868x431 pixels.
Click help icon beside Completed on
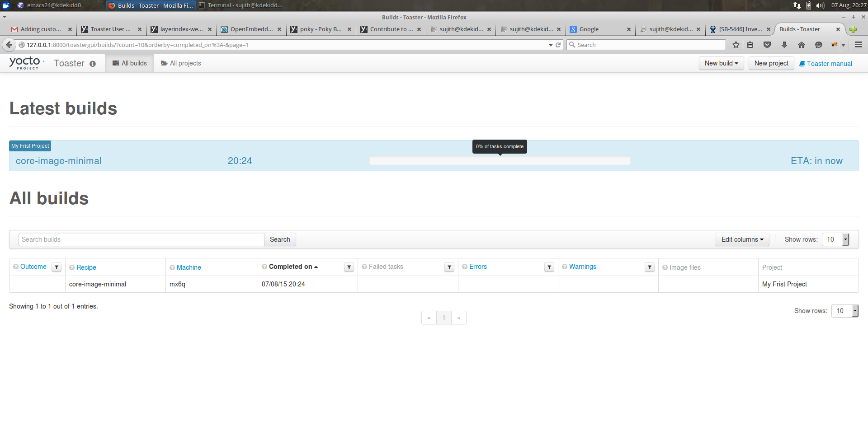pos(264,267)
